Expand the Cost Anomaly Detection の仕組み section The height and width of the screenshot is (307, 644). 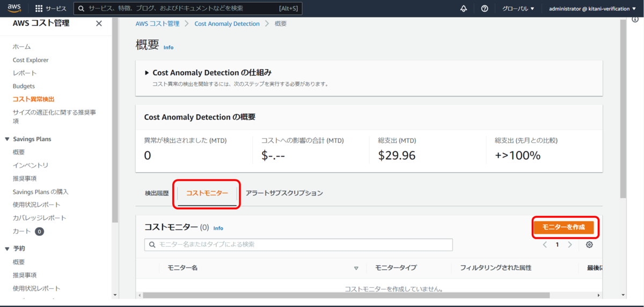coord(147,72)
